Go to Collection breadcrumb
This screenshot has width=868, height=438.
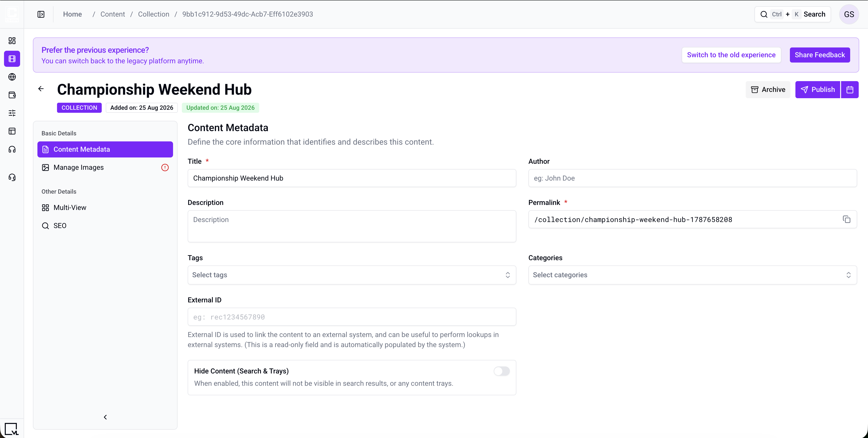coord(154,14)
